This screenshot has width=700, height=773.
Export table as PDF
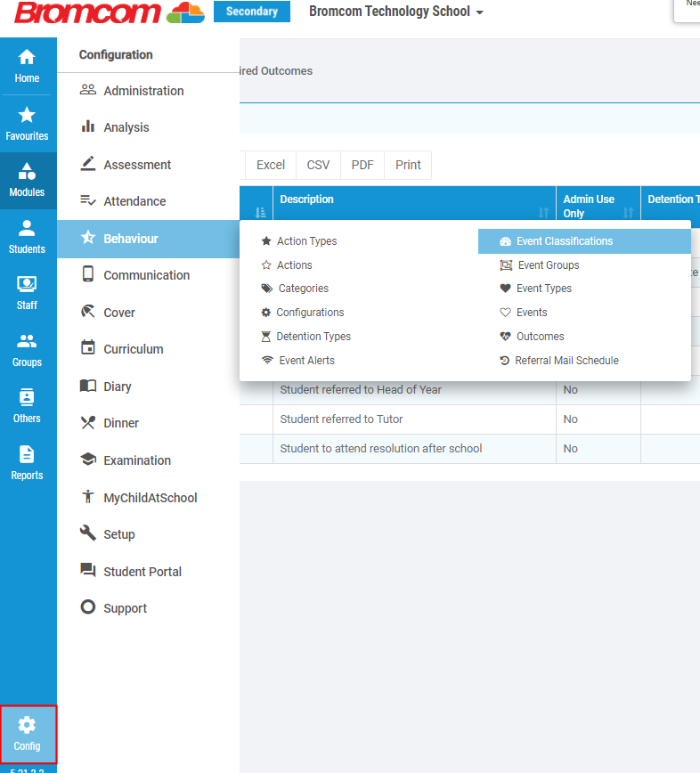point(362,165)
